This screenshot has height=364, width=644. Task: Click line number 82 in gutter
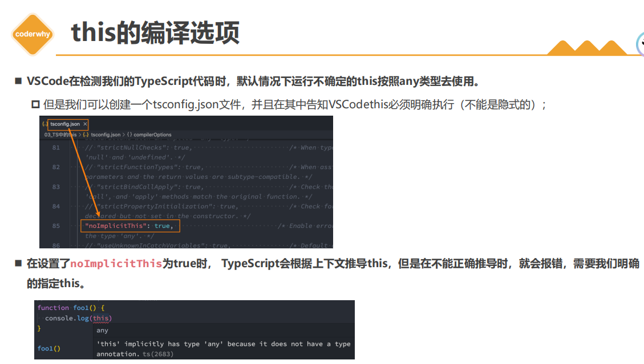tap(56, 167)
